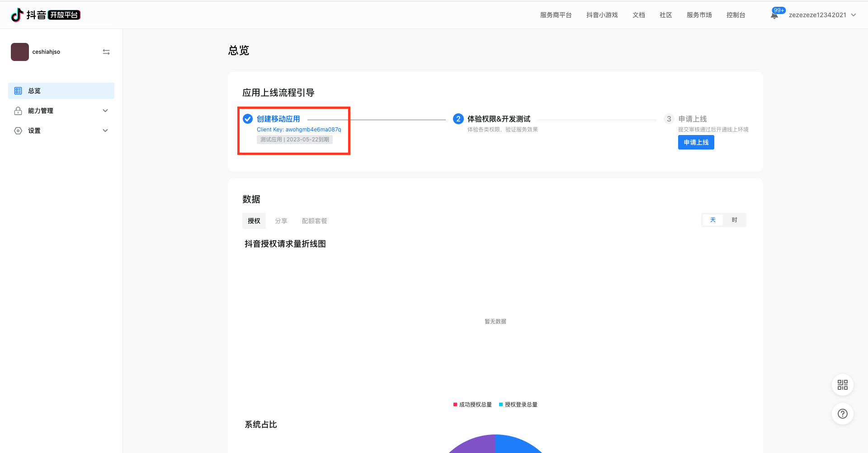Click the 创建移动应用 step link
The image size is (868, 453).
pyautogui.click(x=278, y=119)
